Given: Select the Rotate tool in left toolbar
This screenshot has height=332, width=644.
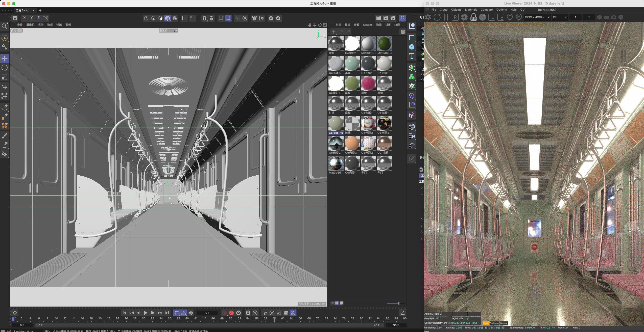Looking at the screenshot, I should coord(5,68).
